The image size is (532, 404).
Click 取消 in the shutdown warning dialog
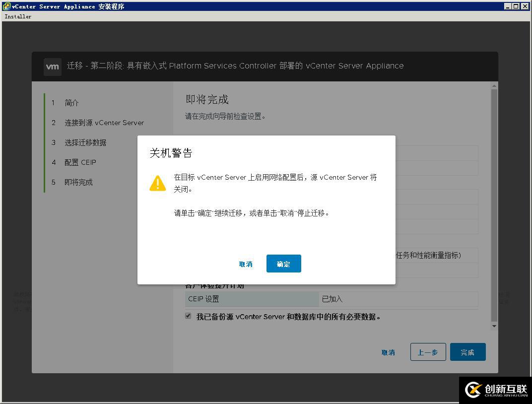pyautogui.click(x=246, y=264)
